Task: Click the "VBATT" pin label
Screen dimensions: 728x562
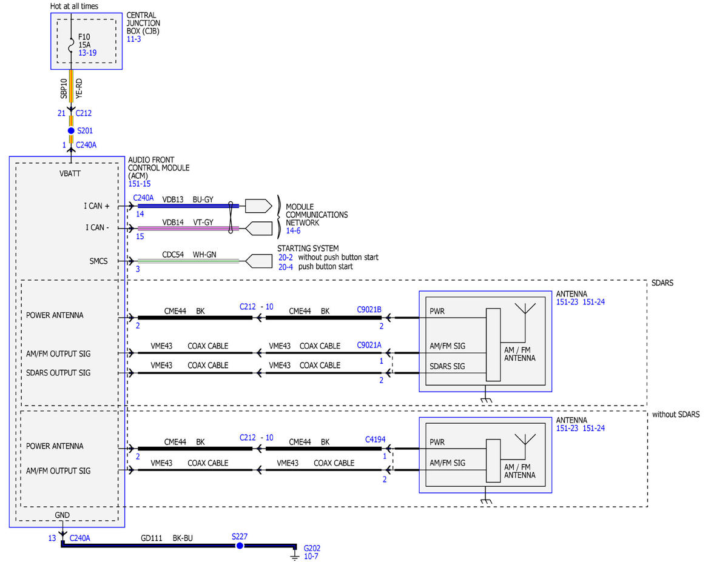Action: coord(70,173)
